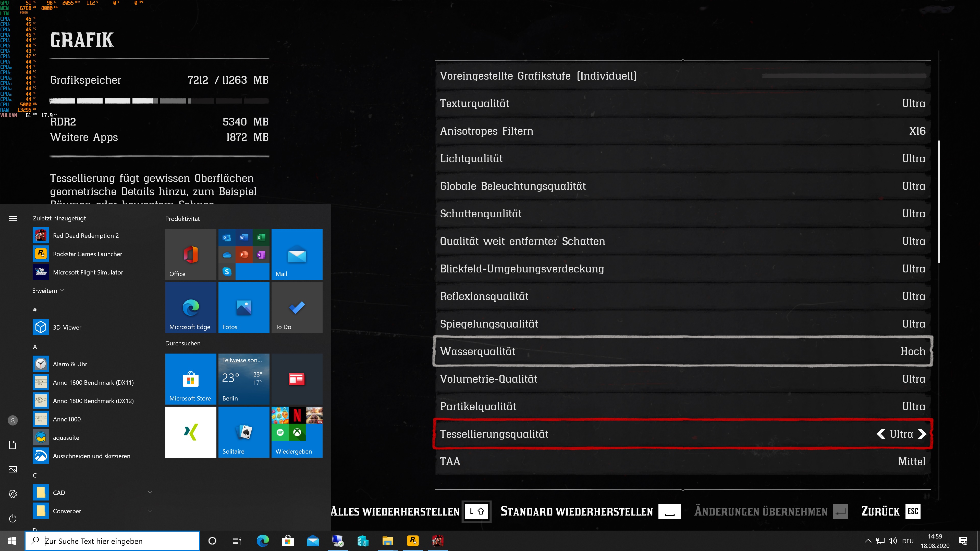Click the power icon in start menu
The width and height of the screenshot is (980, 551).
click(13, 518)
